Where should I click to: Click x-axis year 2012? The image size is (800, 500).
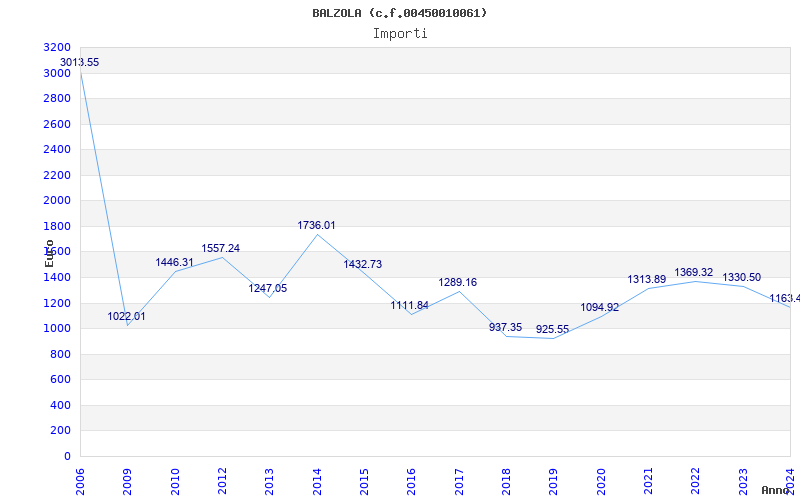(222, 482)
